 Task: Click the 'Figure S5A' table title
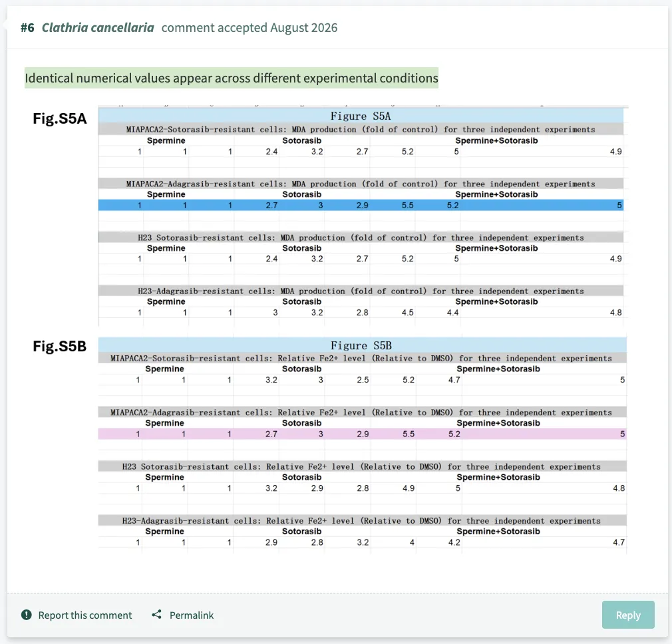[x=361, y=116]
